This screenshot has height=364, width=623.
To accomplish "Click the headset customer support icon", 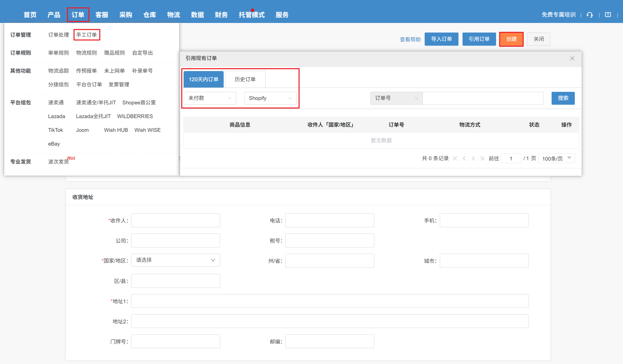I will point(590,15).
